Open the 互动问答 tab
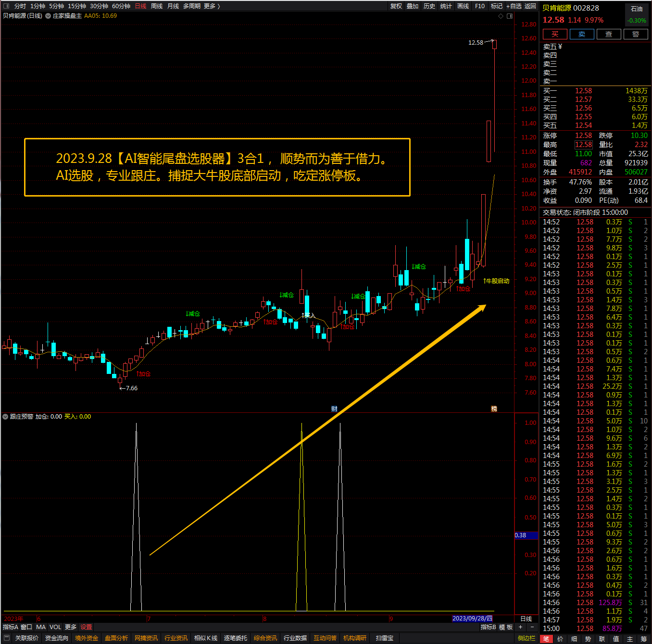 coord(325,638)
